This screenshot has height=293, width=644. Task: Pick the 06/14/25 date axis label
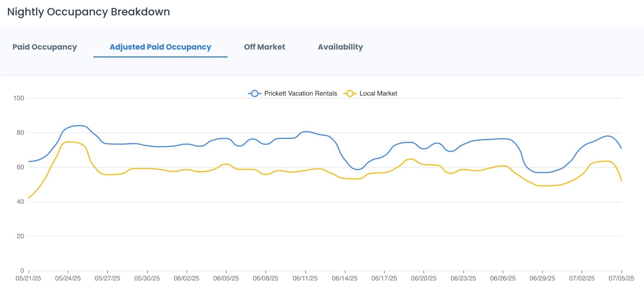(345, 278)
